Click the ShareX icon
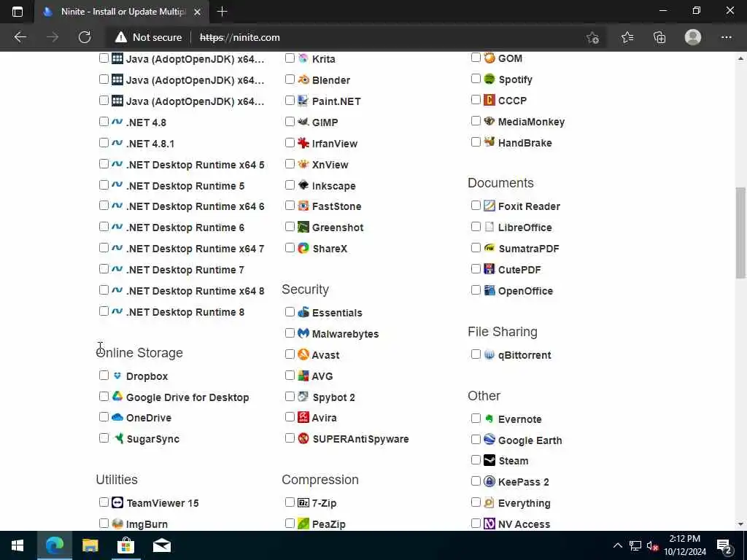The image size is (747, 560). (303, 248)
